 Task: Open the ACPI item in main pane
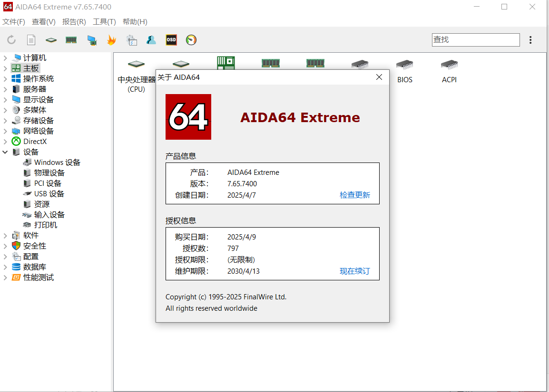(x=449, y=72)
